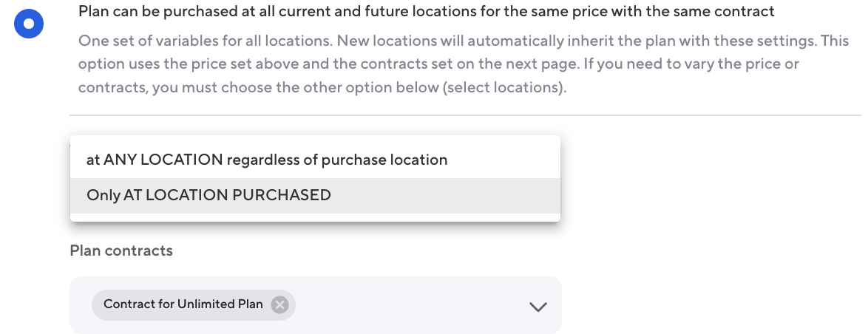Click the white dot inside the blue radio

(x=29, y=24)
